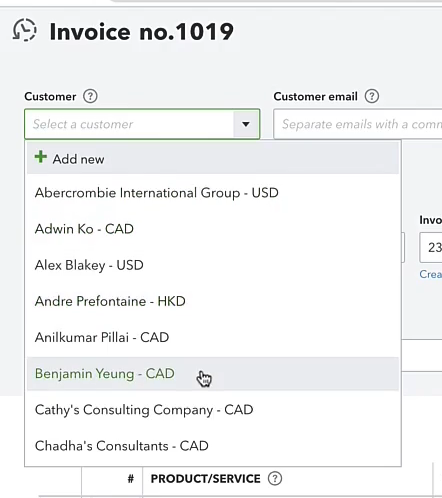This screenshot has width=442, height=498.
Task: Select Chadha's Consultants - CAD
Action: click(213, 446)
